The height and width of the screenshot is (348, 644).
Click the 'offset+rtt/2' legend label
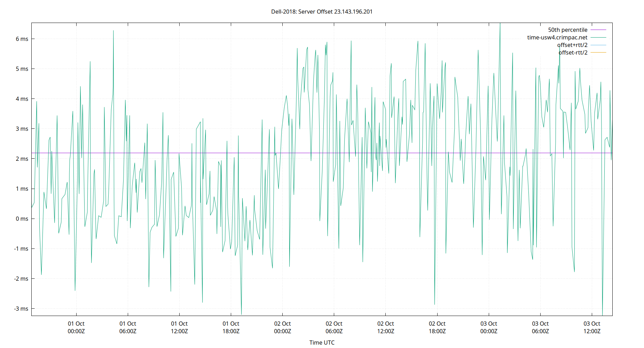572,45
